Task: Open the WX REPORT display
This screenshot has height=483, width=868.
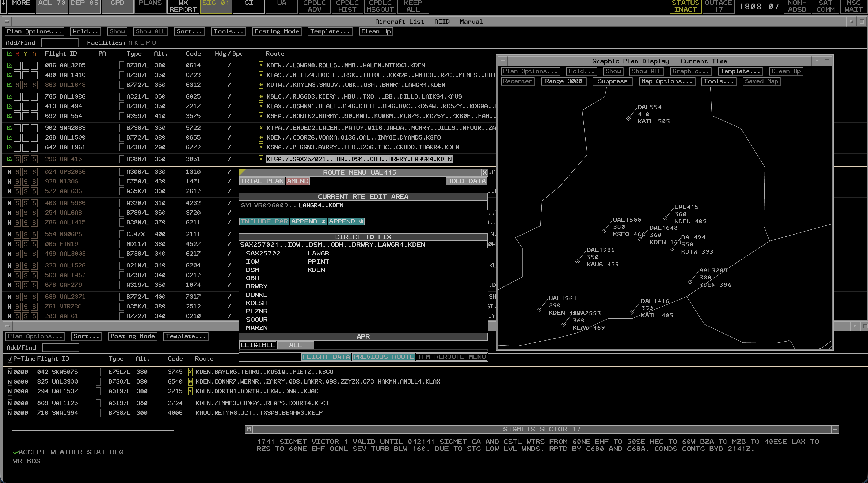Action: [x=182, y=7]
